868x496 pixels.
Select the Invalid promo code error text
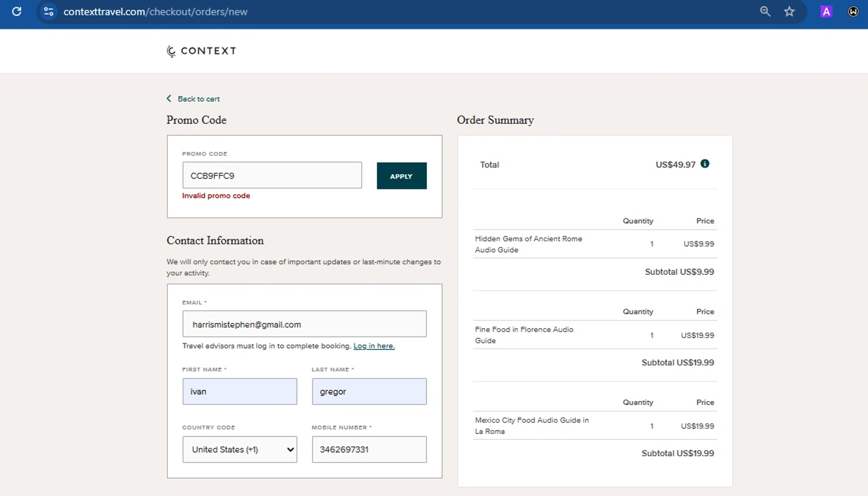click(x=216, y=196)
